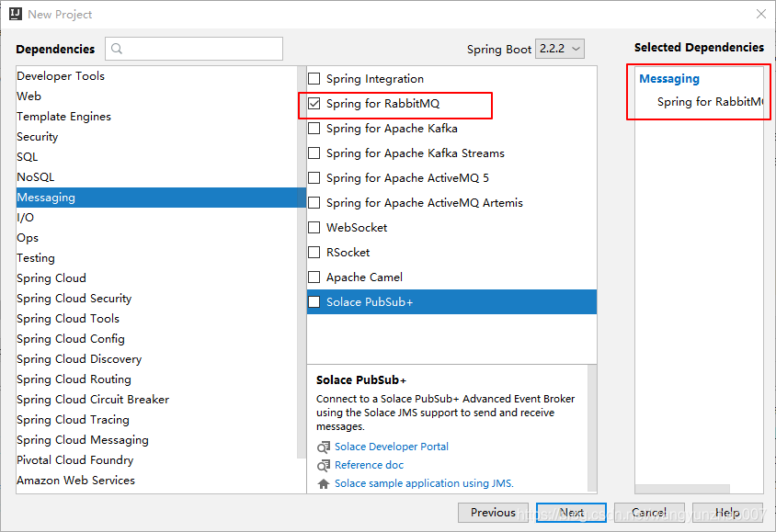Open the I/O category
Image resolution: width=776 pixels, height=532 pixels.
(156, 218)
